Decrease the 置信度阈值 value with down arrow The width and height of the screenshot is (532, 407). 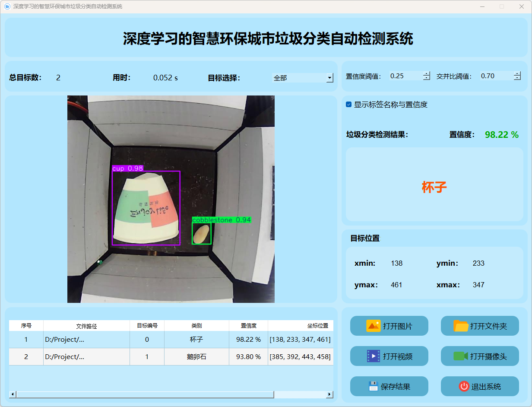(x=427, y=78)
